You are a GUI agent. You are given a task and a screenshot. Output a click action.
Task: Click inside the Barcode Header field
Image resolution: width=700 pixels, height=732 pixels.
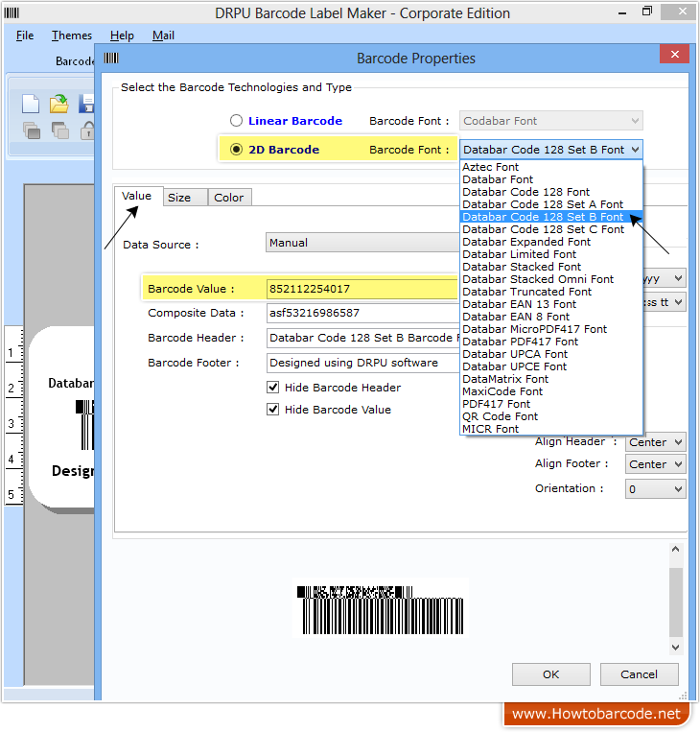click(x=362, y=338)
